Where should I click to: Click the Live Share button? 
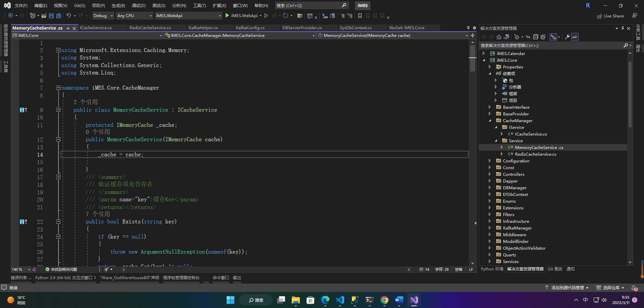click(610, 16)
